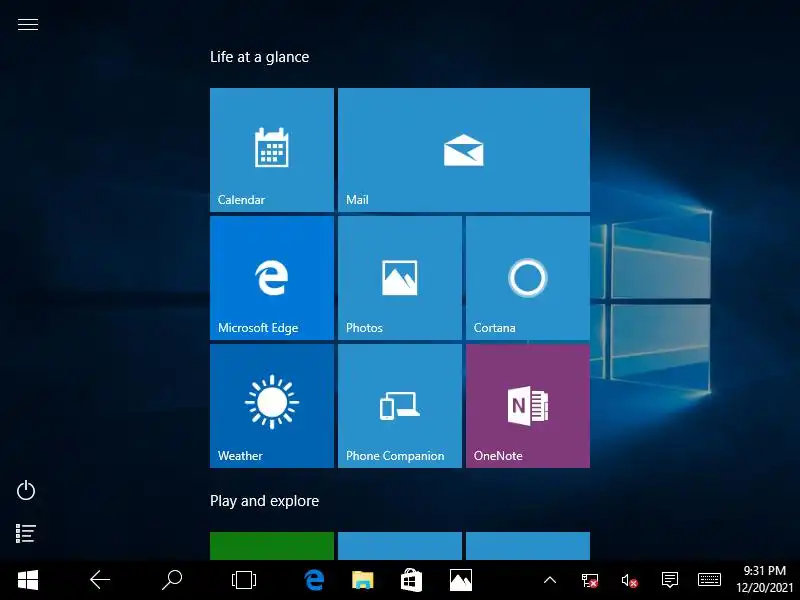This screenshot has width=800, height=600.
Task: Open the Cortana tile
Action: point(528,278)
